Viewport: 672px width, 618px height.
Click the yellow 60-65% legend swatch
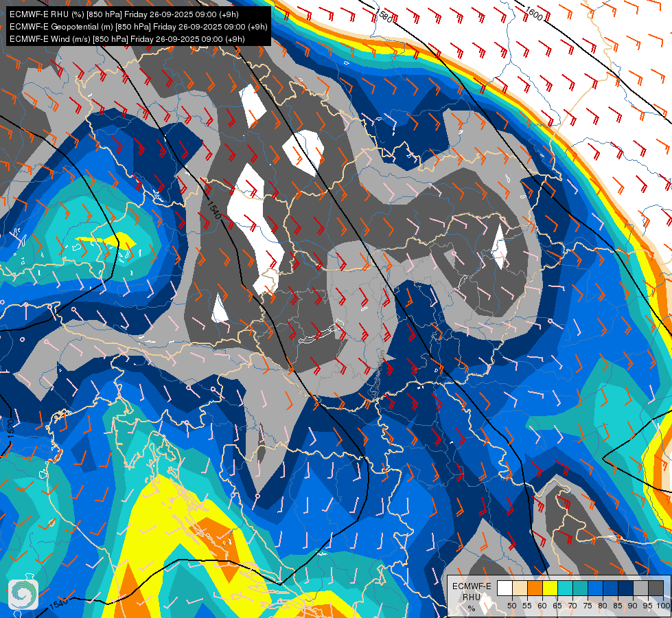coord(551,588)
